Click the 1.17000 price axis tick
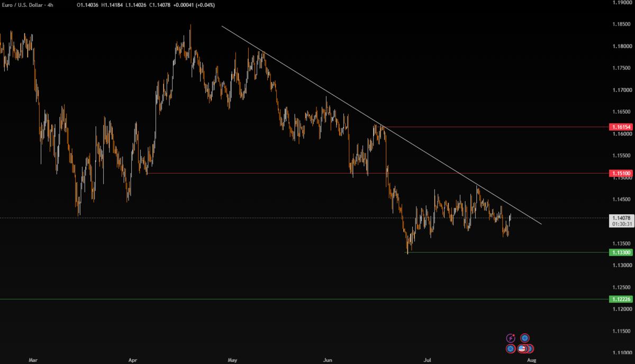 tap(620, 90)
